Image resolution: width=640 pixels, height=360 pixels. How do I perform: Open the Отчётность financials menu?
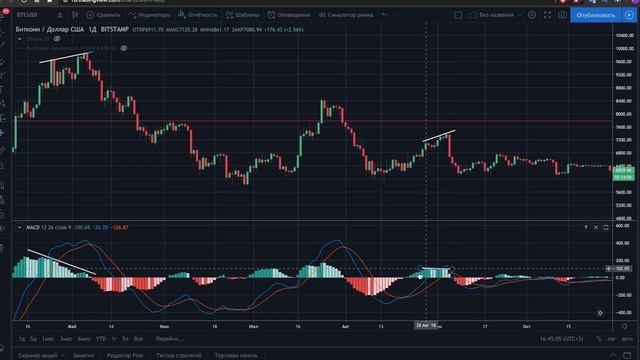198,15
